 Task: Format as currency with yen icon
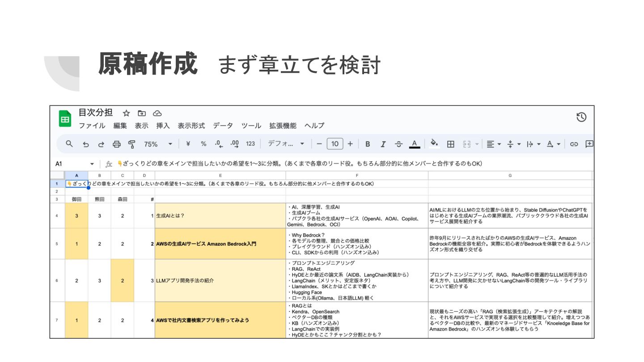pos(188,144)
